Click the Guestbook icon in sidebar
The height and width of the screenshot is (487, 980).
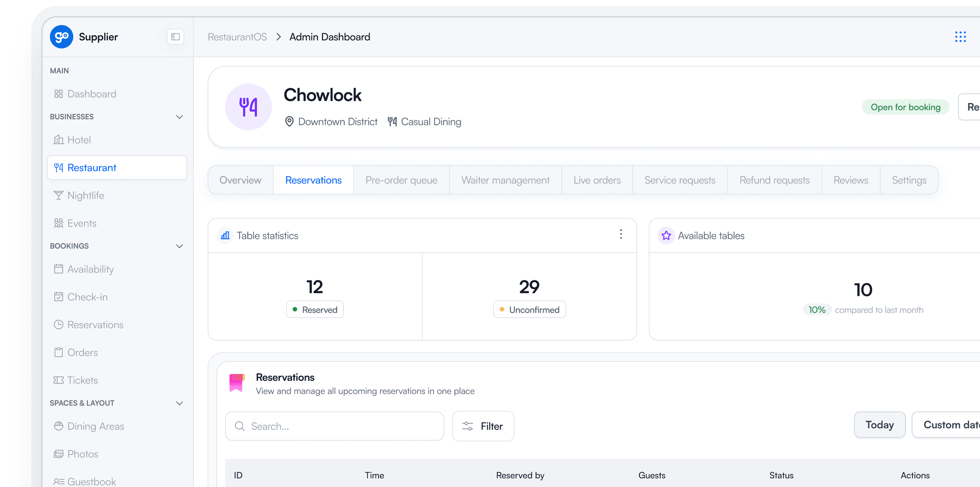click(59, 482)
